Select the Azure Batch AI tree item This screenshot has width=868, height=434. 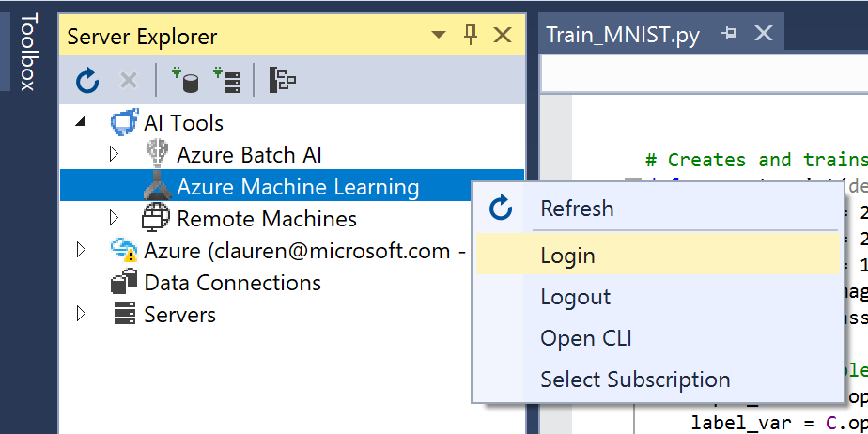[x=249, y=154]
